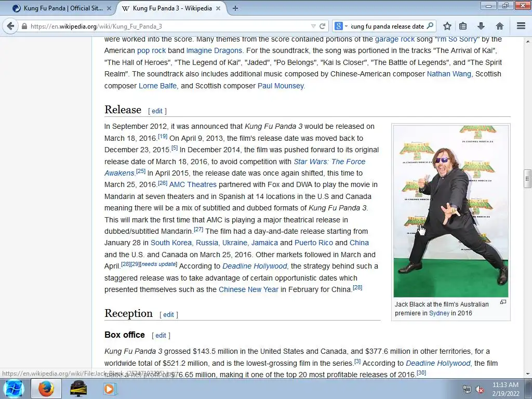Follow the Puerto Rico link
The image size is (532, 399).
(313, 243)
